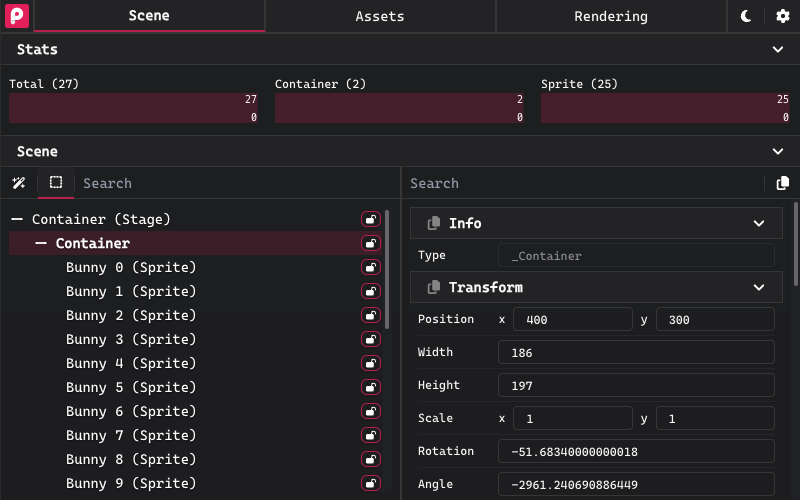
Task: Toggle lock on Container (Stage) row
Action: [x=371, y=219]
